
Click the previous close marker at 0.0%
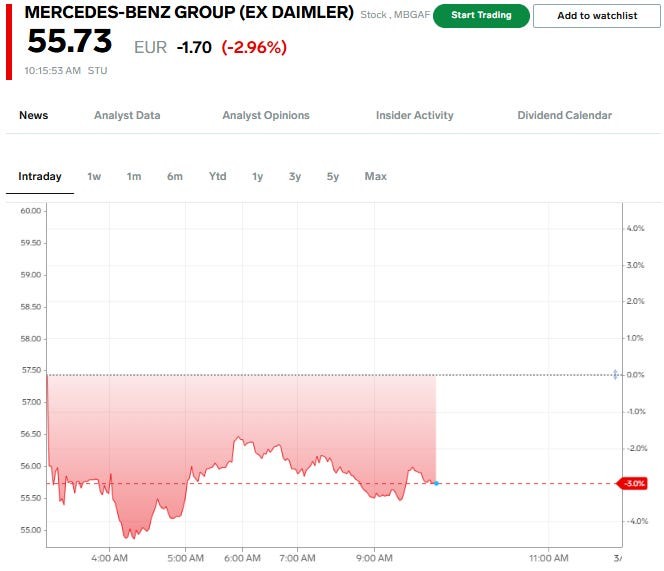pyautogui.click(x=615, y=374)
